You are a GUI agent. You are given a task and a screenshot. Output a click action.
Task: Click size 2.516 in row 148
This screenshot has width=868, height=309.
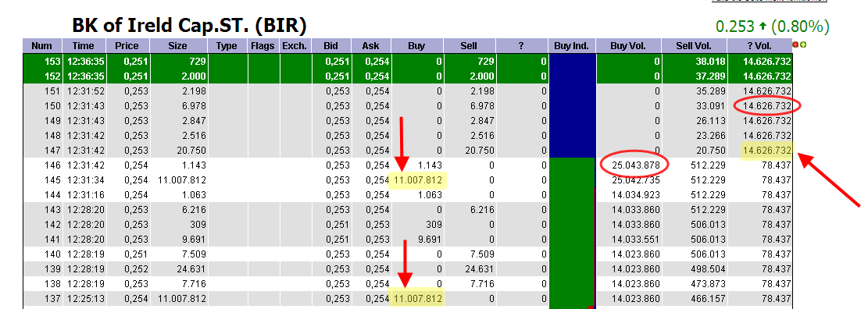point(194,135)
